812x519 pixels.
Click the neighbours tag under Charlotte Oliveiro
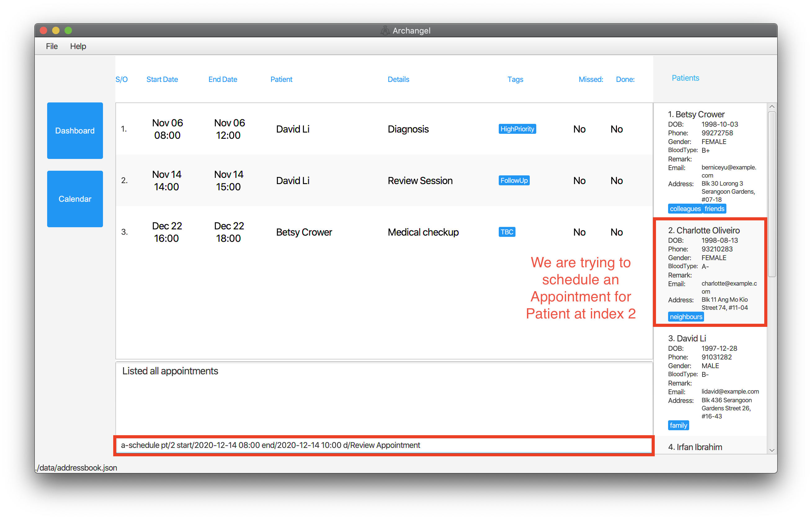(685, 317)
